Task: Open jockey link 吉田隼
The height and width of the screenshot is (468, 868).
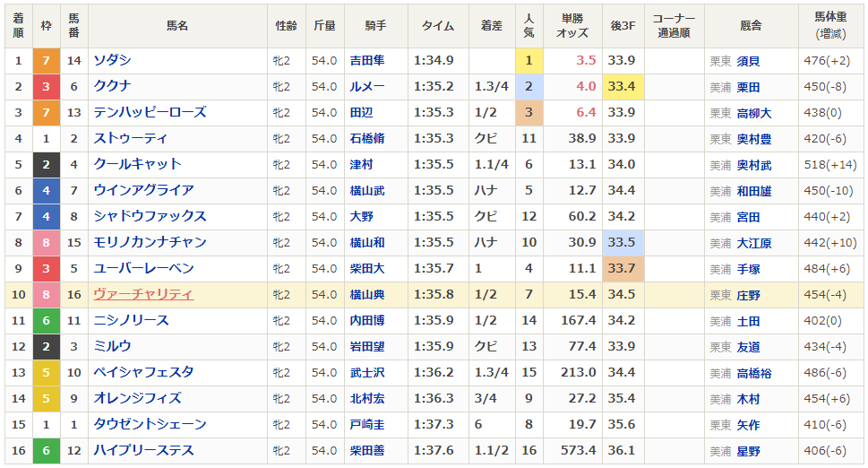Action: click(x=367, y=60)
